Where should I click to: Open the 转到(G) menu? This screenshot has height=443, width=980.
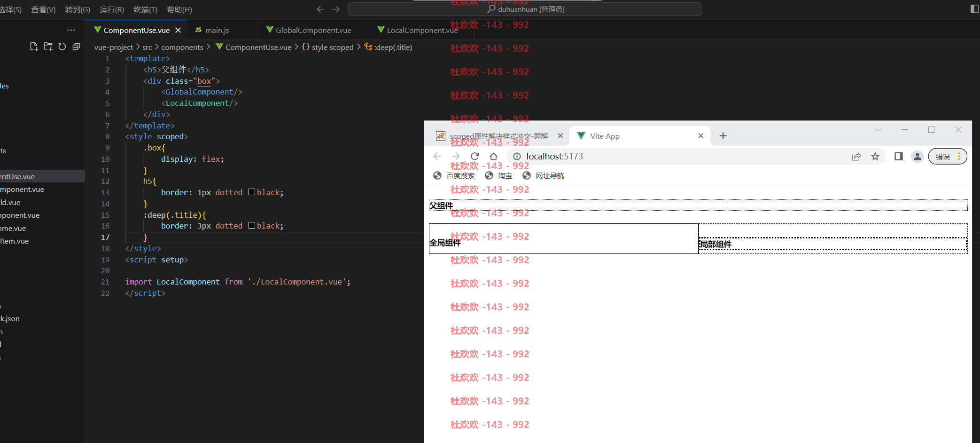(78, 9)
